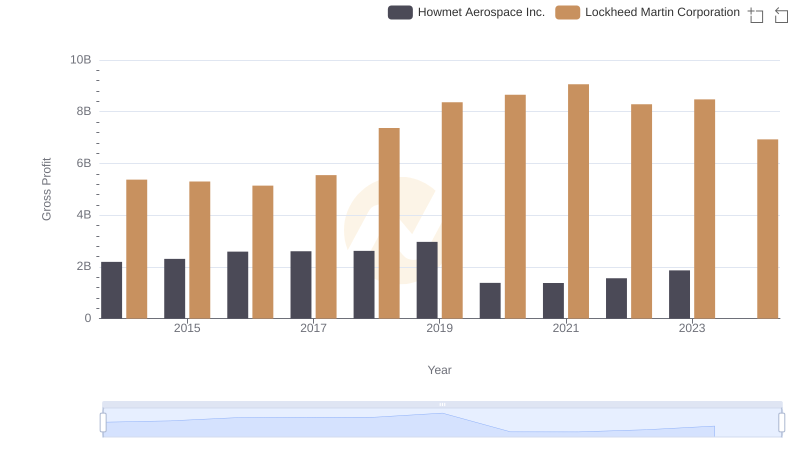Select the Lockheed Martin 2023 bar

pyautogui.click(x=705, y=209)
